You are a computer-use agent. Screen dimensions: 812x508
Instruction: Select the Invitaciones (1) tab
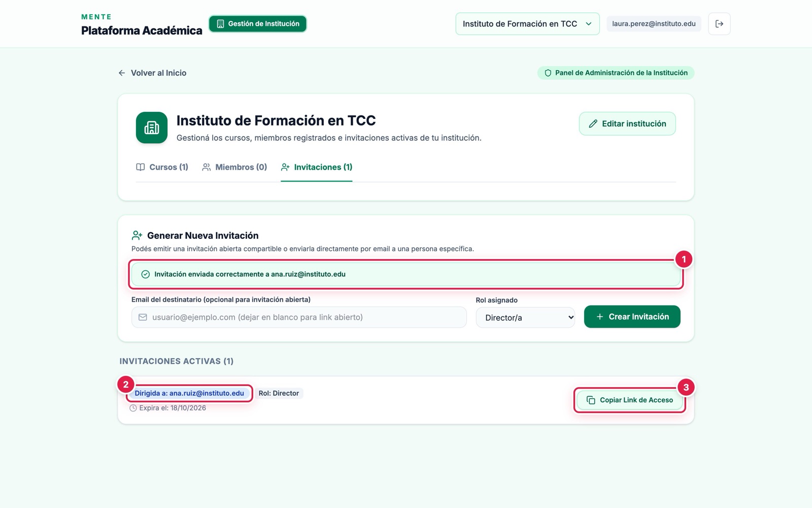coord(317,167)
